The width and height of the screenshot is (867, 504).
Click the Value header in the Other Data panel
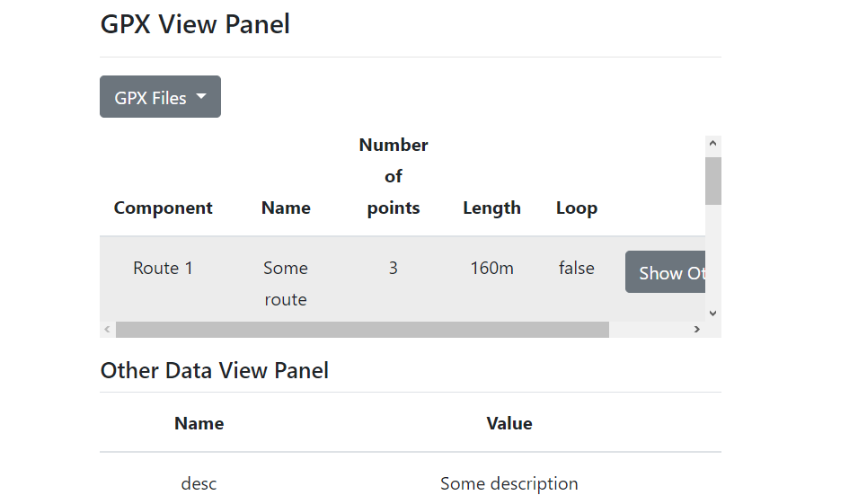pyautogui.click(x=509, y=423)
